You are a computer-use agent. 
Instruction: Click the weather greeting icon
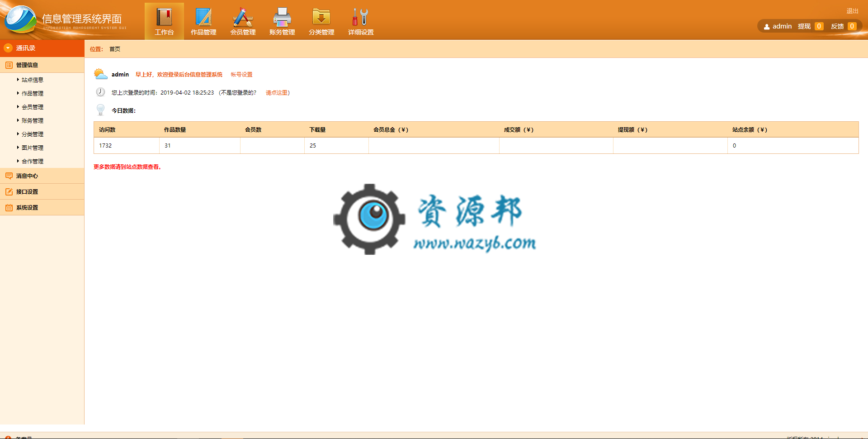pyautogui.click(x=100, y=74)
